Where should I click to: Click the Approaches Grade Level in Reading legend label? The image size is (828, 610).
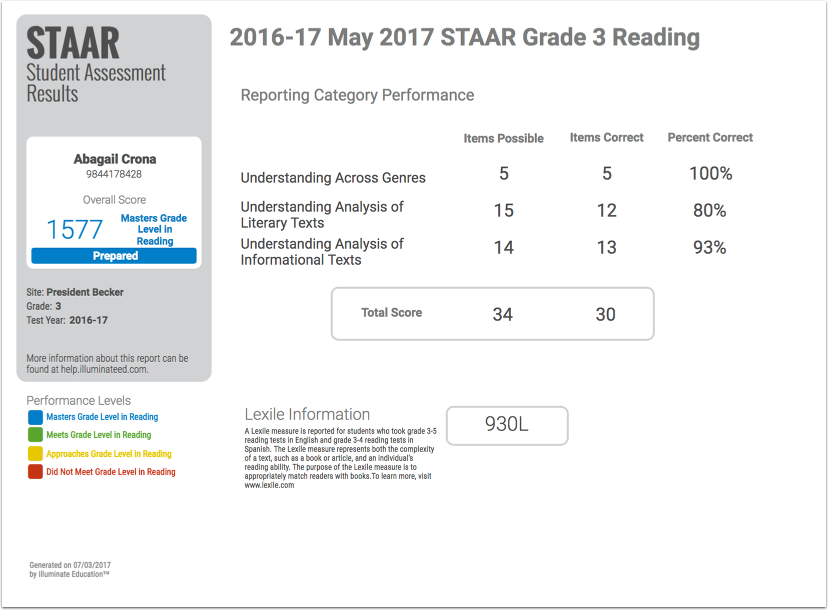click(x=109, y=454)
